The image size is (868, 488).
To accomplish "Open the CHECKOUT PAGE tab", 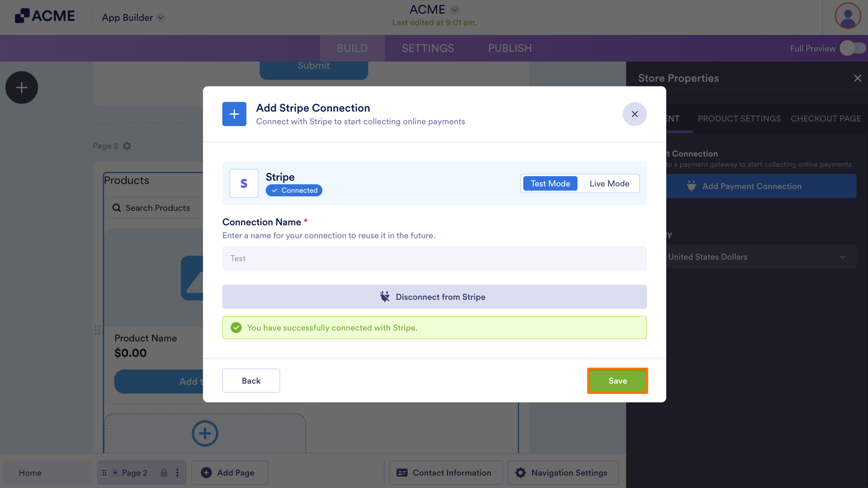I will [826, 119].
